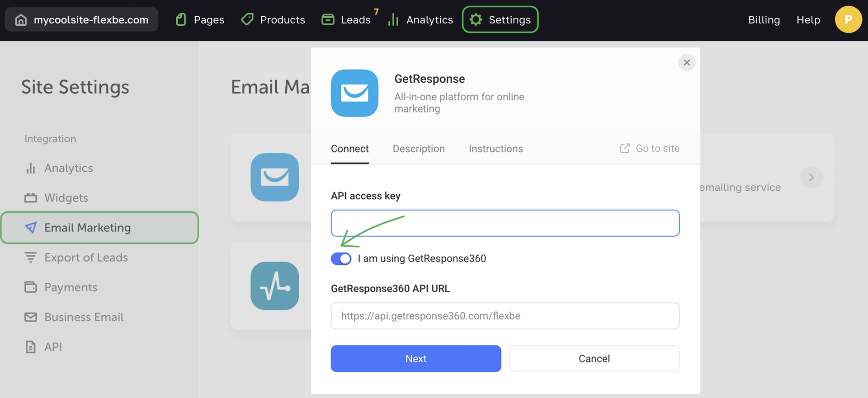The image size is (868, 398).
Task: Open Widgets in sidebar
Action: pos(66,198)
